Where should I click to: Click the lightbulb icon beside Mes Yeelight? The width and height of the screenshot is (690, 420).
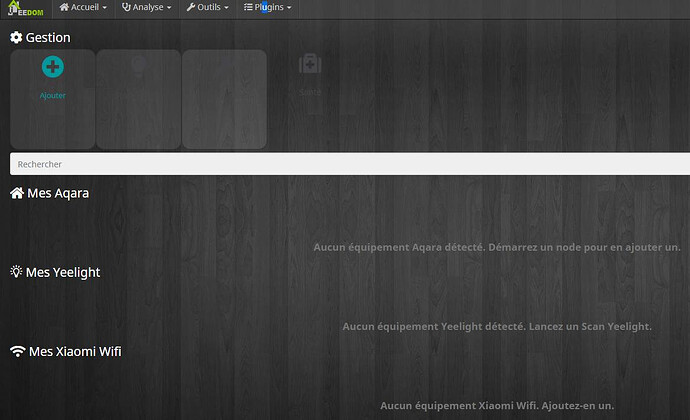[x=16, y=272]
